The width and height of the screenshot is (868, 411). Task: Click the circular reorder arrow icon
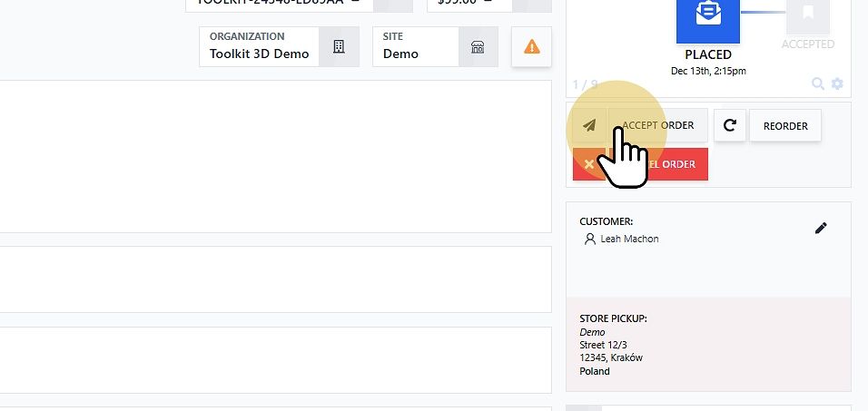click(x=730, y=125)
